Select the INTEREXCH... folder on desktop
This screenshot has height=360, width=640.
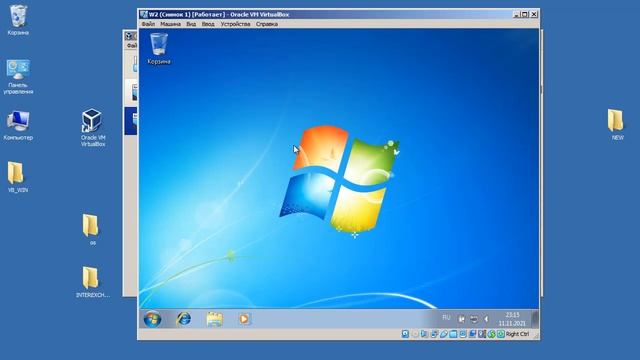tap(92, 282)
